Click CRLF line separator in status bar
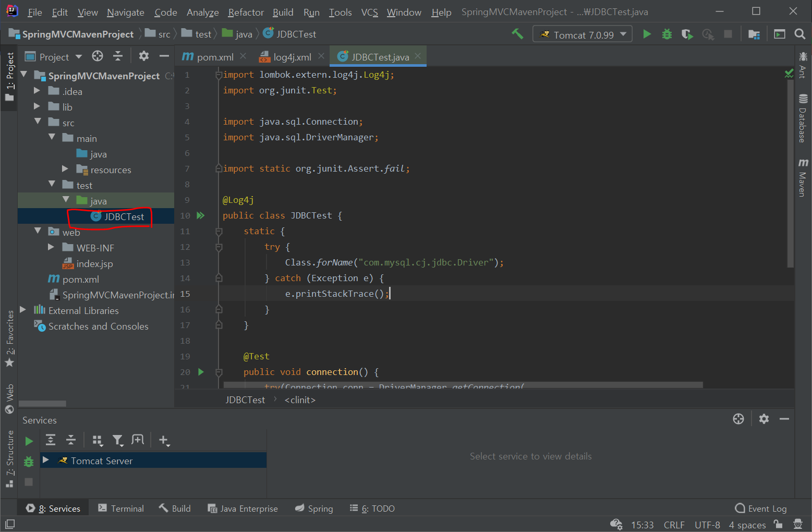 [674, 525]
